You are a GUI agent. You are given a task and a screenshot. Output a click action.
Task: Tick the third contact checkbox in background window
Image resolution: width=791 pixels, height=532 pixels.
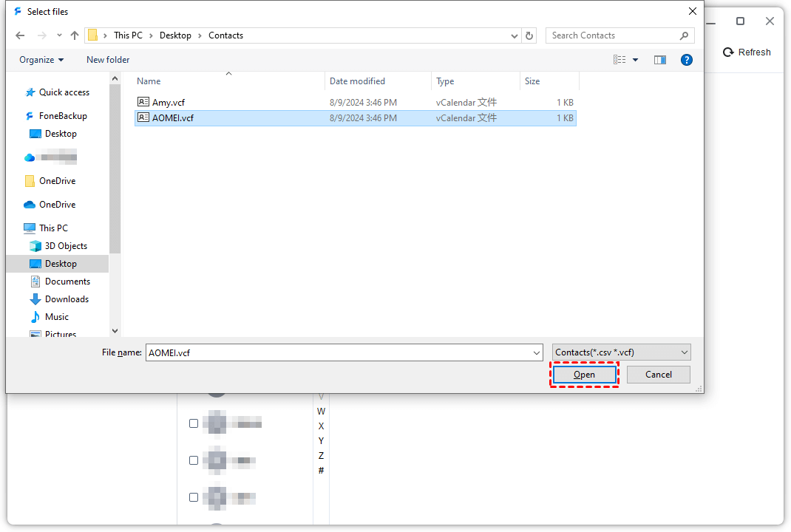[x=194, y=497]
